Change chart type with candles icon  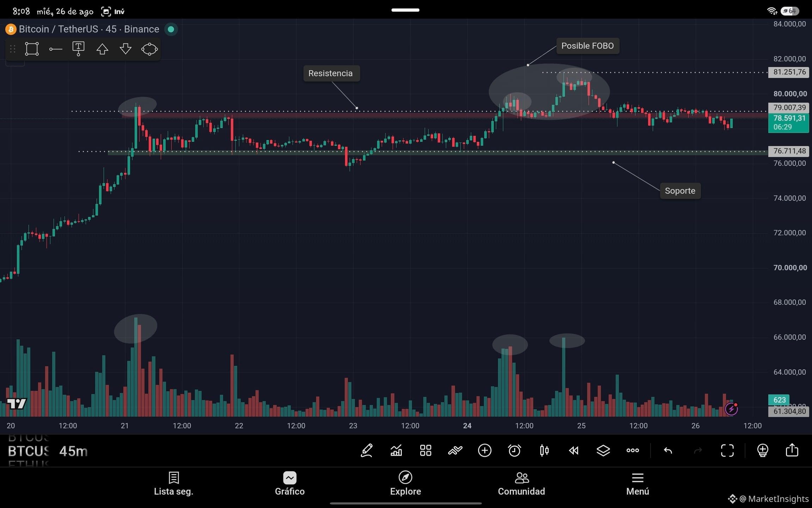544,450
